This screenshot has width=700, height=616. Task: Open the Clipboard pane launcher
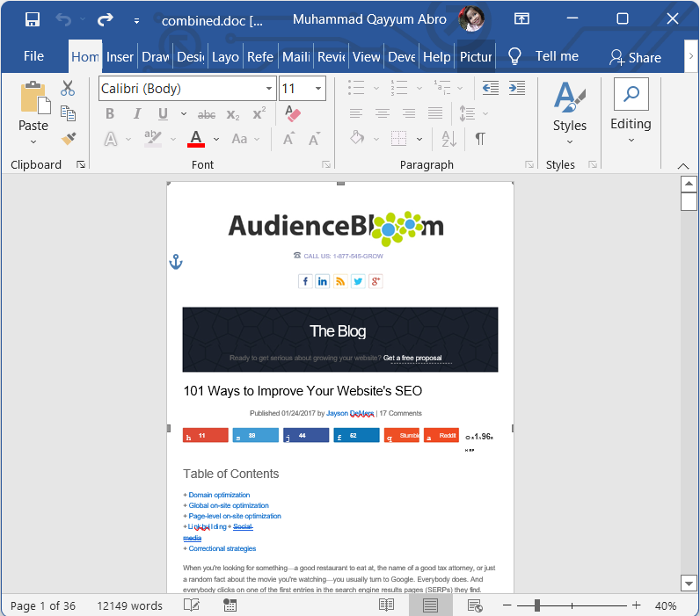click(81, 164)
